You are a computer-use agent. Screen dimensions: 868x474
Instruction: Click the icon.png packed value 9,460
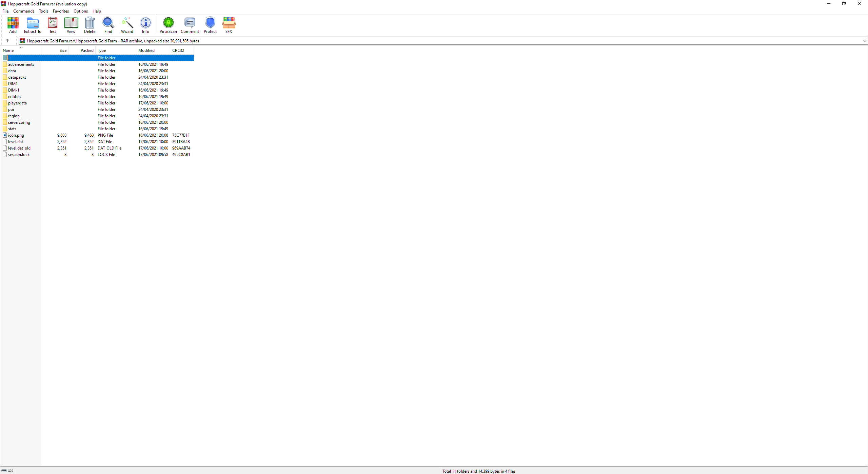coord(89,135)
